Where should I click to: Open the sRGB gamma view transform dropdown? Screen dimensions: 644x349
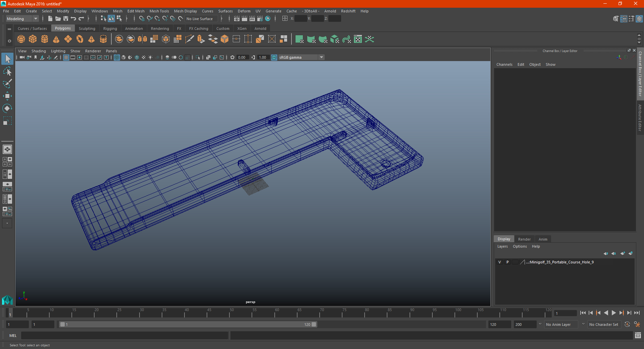click(x=301, y=57)
